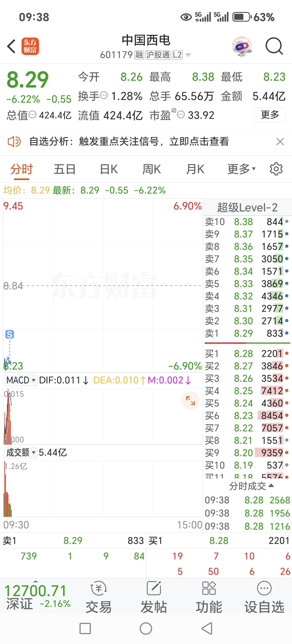Viewport: 292px width, 644px height.
Task: Collapse the 分时成交 panel arrow
Action: [271, 485]
